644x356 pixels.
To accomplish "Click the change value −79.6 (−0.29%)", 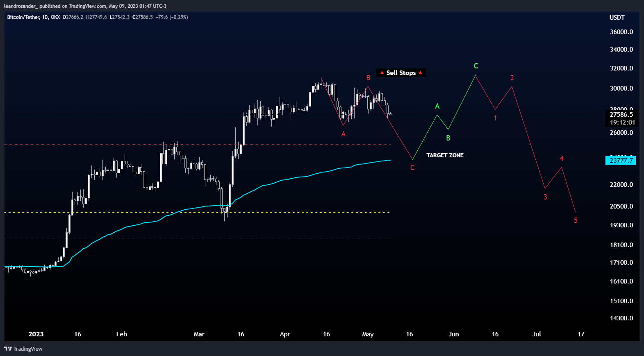I will point(172,17).
